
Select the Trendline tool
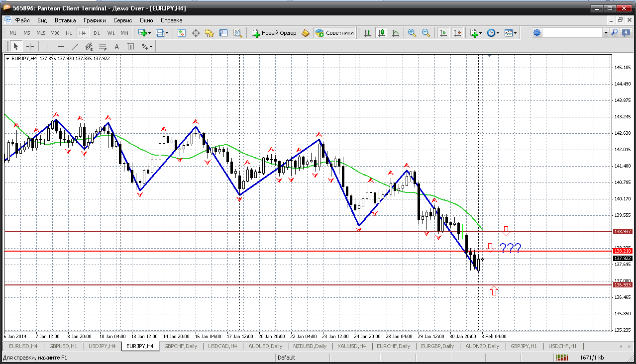point(75,46)
